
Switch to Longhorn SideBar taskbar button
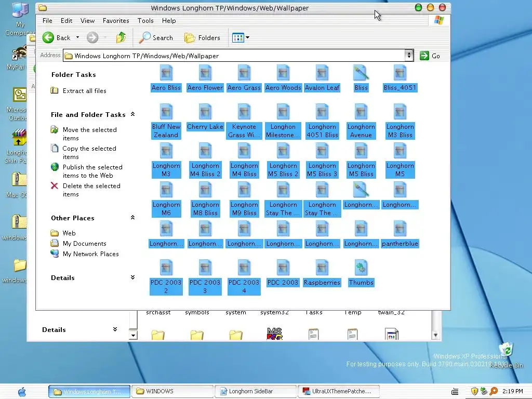(256, 391)
